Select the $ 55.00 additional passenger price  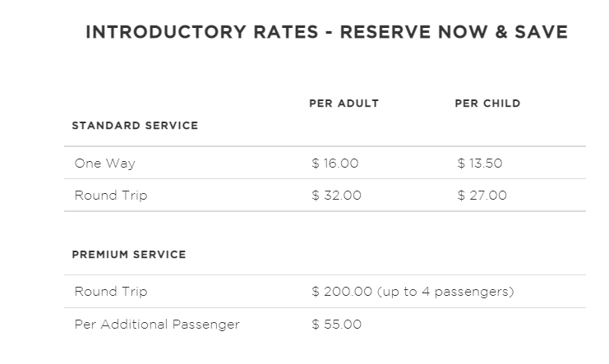tap(336, 324)
